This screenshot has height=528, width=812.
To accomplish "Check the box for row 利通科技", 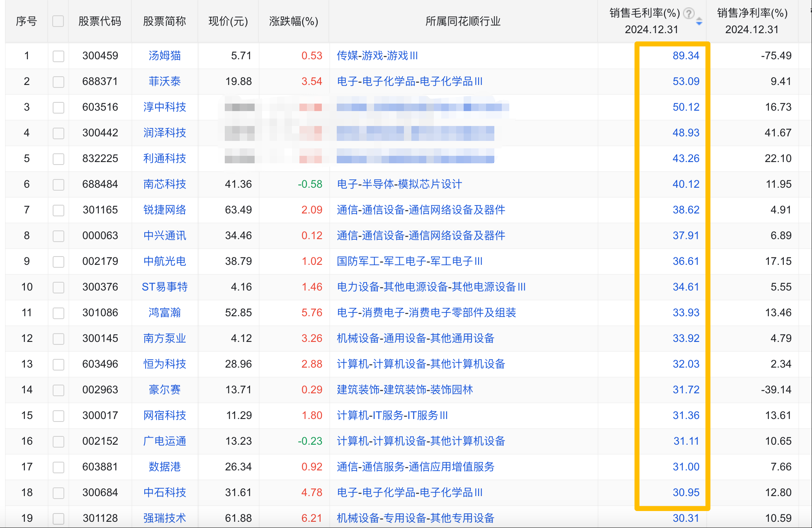I will (58, 159).
